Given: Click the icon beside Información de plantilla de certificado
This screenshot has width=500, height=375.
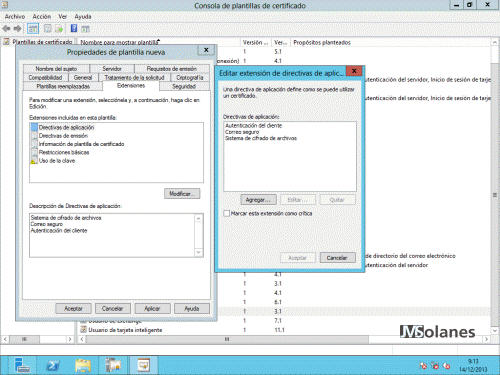Looking at the screenshot, I should pos(34,144).
